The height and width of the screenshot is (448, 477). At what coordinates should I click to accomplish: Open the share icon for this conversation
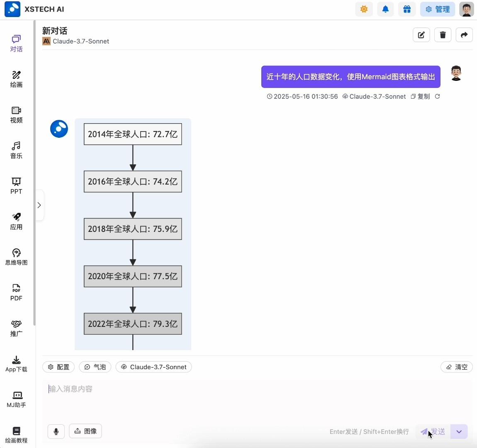point(464,35)
